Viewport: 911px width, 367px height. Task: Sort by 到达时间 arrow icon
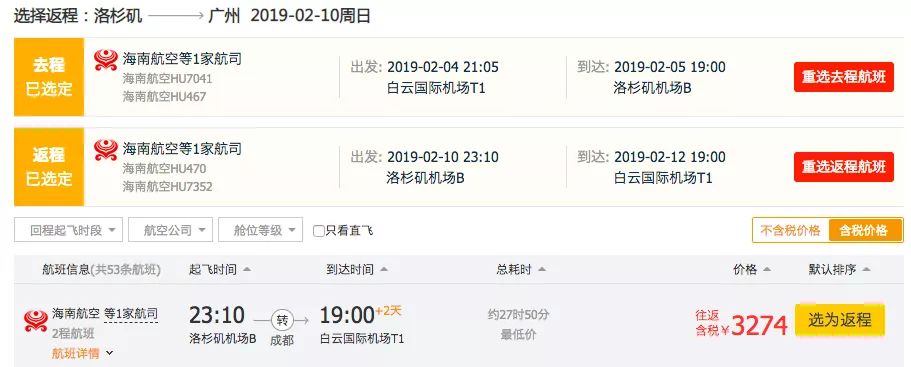pyautogui.click(x=384, y=269)
